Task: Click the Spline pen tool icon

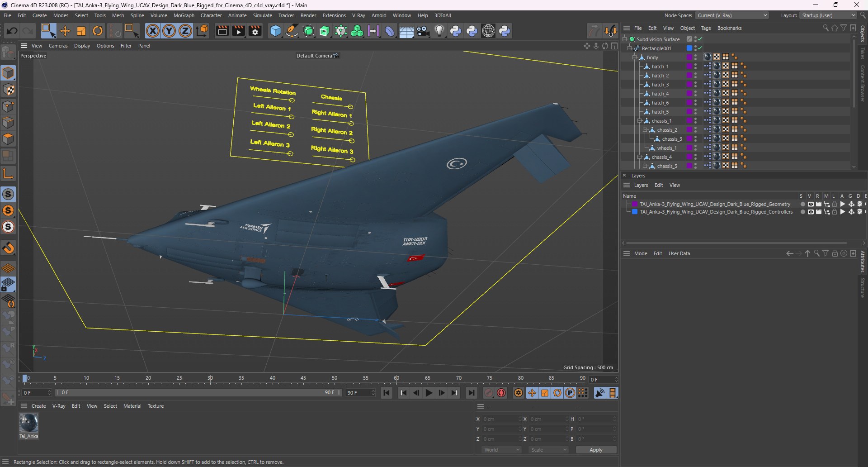Action: (x=292, y=31)
